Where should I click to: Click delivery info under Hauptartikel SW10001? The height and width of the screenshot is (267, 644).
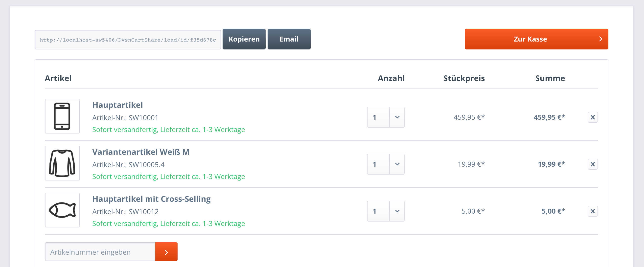click(168, 130)
